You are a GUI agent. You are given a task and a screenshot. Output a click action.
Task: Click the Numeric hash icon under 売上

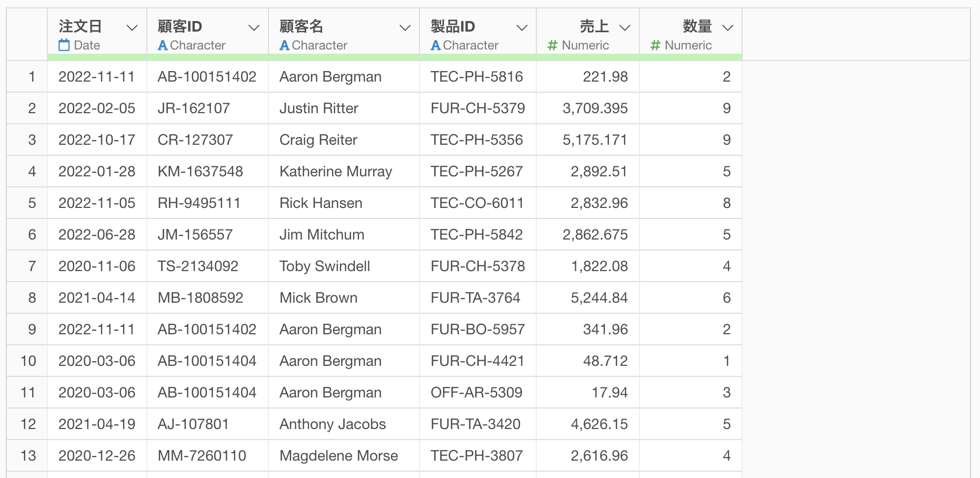[552, 46]
